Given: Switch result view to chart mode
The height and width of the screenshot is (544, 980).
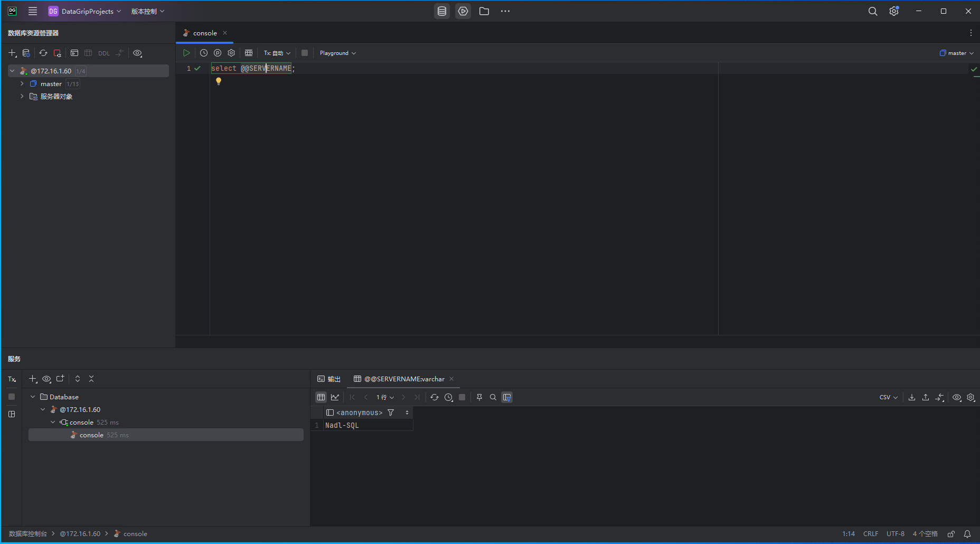Looking at the screenshot, I should 335,397.
